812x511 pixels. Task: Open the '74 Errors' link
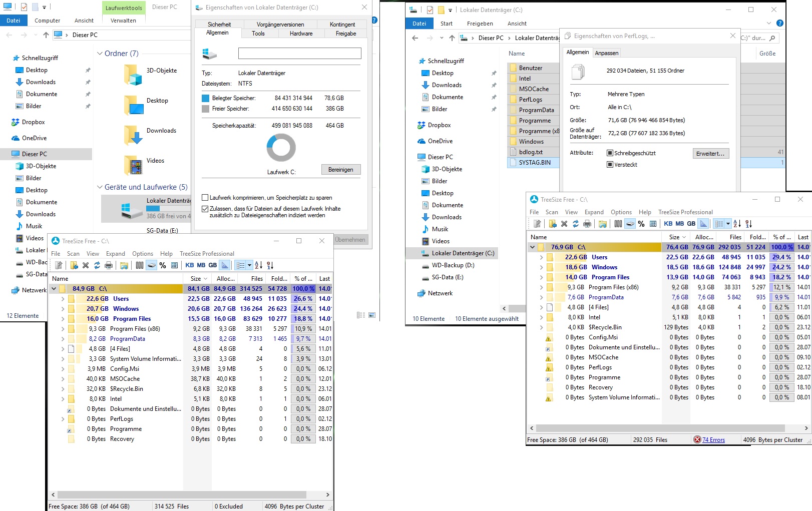713,440
